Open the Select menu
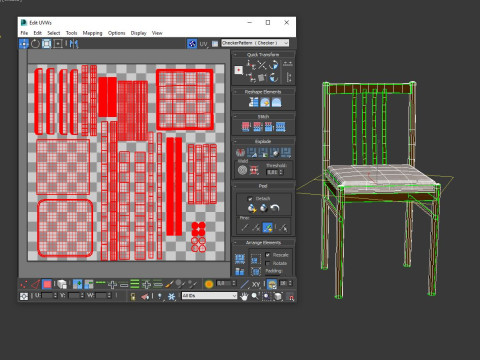This screenshot has width=480, height=360. pyautogui.click(x=54, y=33)
